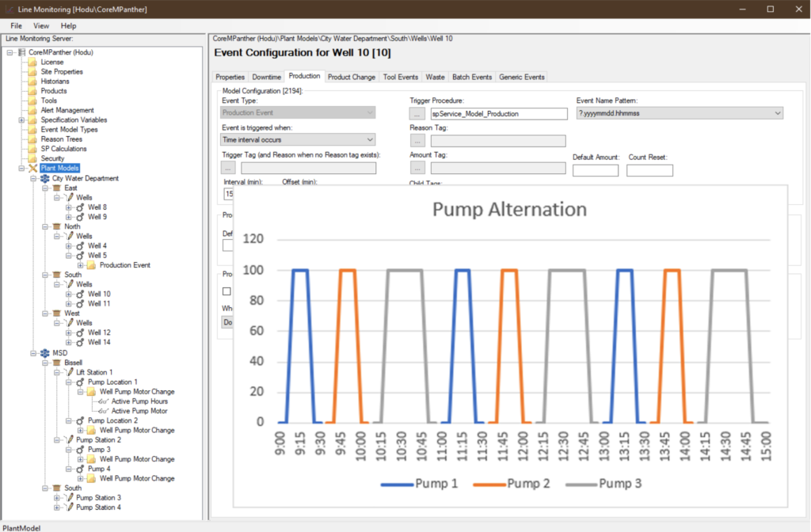Click the Default Amount input field
Screen dimensions: 811x532
click(x=596, y=171)
